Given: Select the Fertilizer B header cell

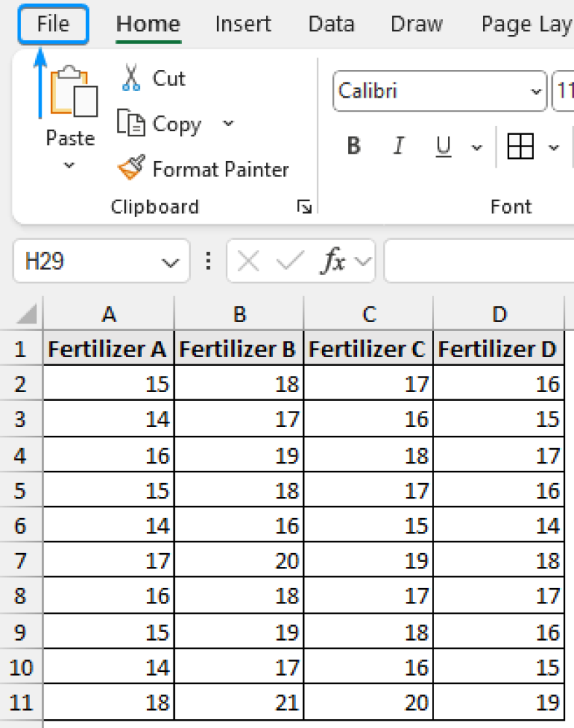Looking at the screenshot, I should (x=239, y=348).
